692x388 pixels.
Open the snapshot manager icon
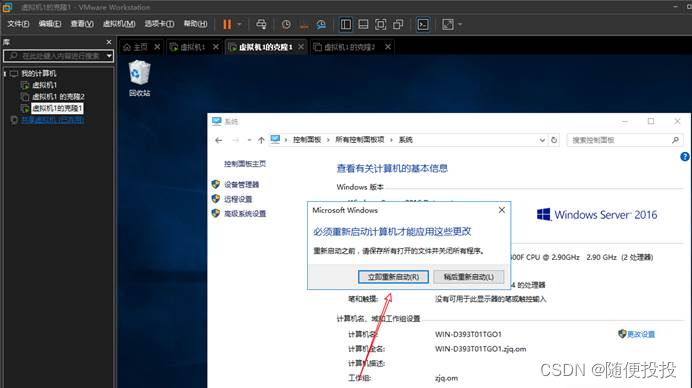[321, 24]
